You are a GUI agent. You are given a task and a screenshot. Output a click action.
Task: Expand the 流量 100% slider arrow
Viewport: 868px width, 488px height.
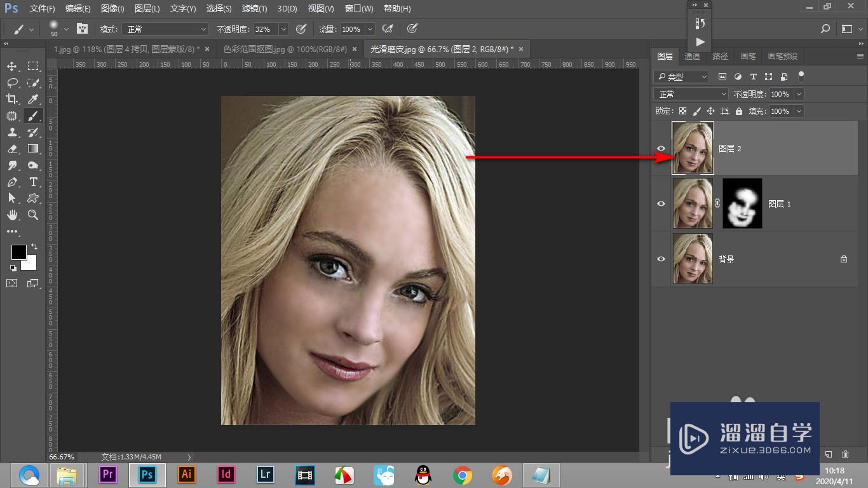(370, 29)
